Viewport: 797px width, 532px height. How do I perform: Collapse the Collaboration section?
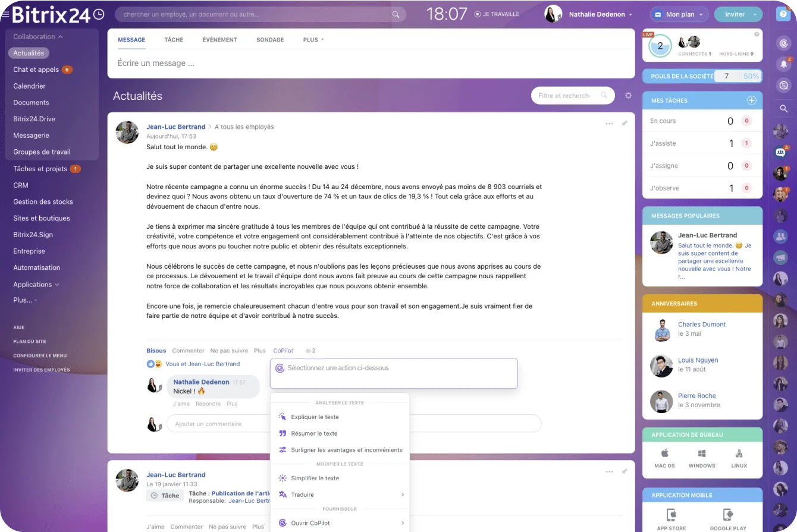[38, 36]
